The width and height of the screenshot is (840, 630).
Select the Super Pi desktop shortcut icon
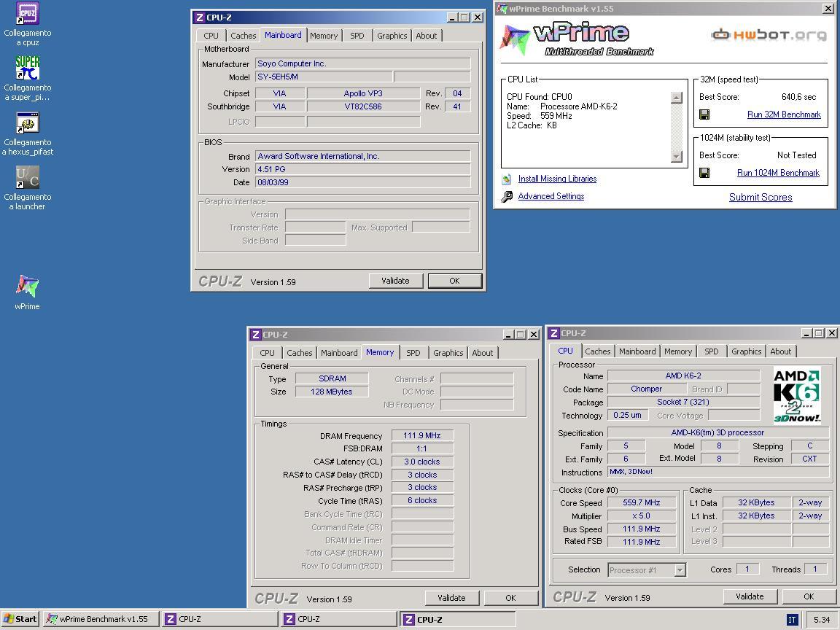tap(27, 68)
